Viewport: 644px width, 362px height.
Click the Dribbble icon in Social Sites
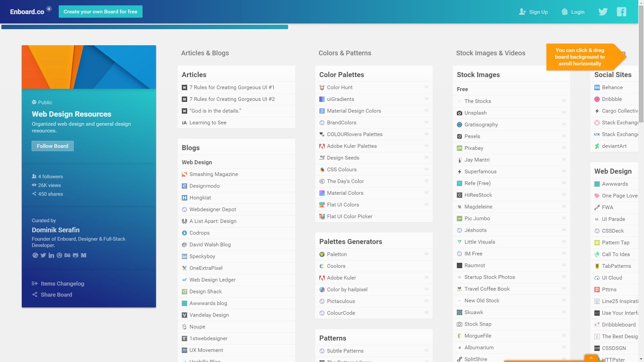click(597, 99)
